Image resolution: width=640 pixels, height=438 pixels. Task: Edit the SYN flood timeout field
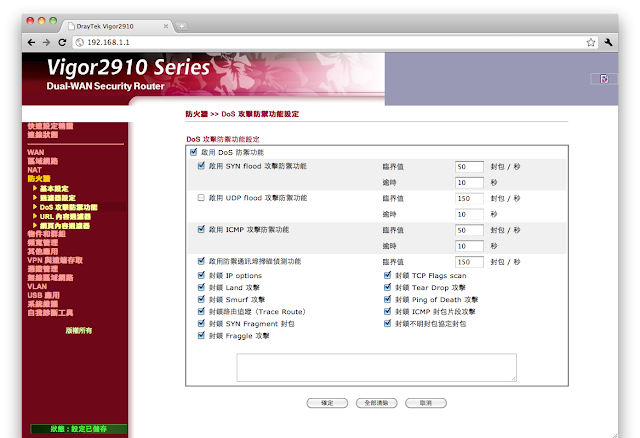click(469, 182)
